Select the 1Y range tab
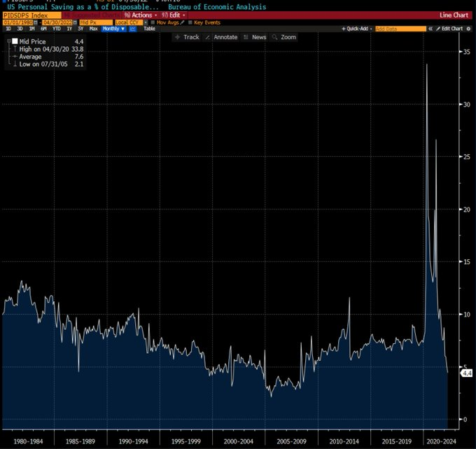 pyautogui.click(x=69, y=29)
